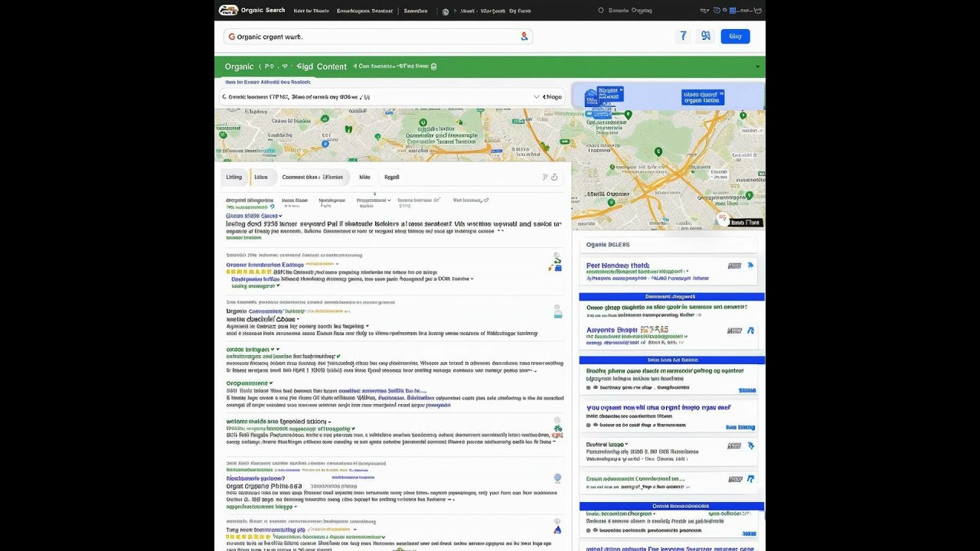Click the green pin on left map
This screenshot has height=551, width=980.
click(422, 122)
